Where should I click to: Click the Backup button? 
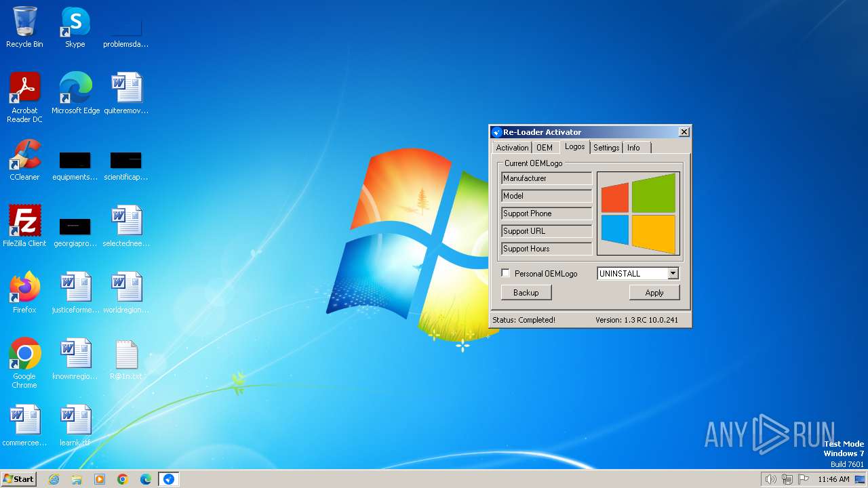pyautogui.click(x=526, y=293)
